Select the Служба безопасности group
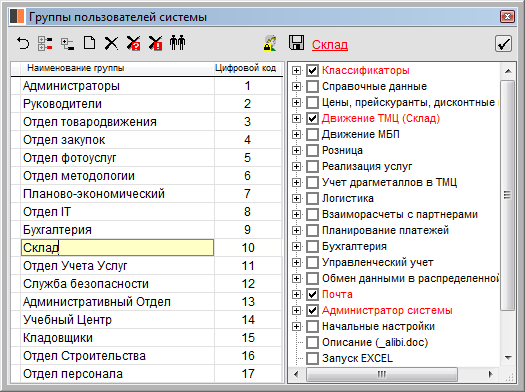 pyautogui.click(x=117, y=284)
